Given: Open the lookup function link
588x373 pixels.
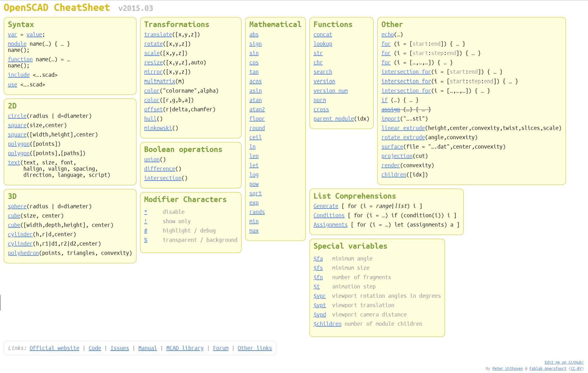Looking at the screenshot, I should [323, 44].
